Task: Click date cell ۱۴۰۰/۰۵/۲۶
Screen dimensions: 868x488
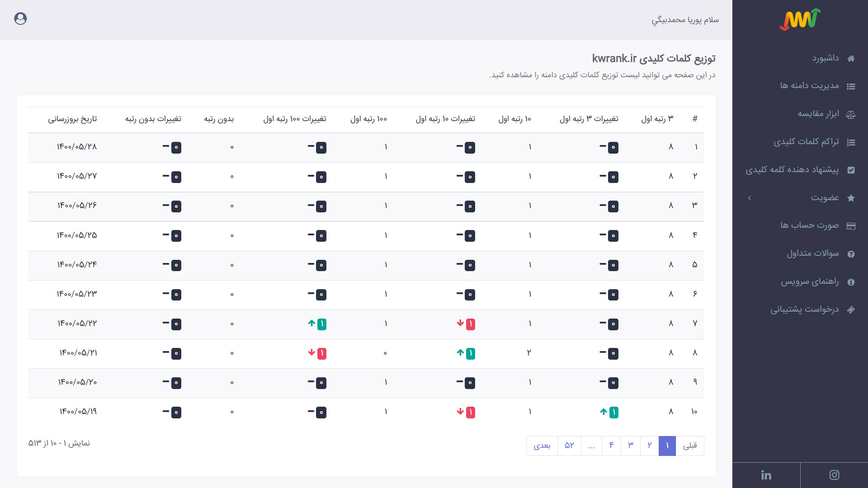Action: [77, 206]
